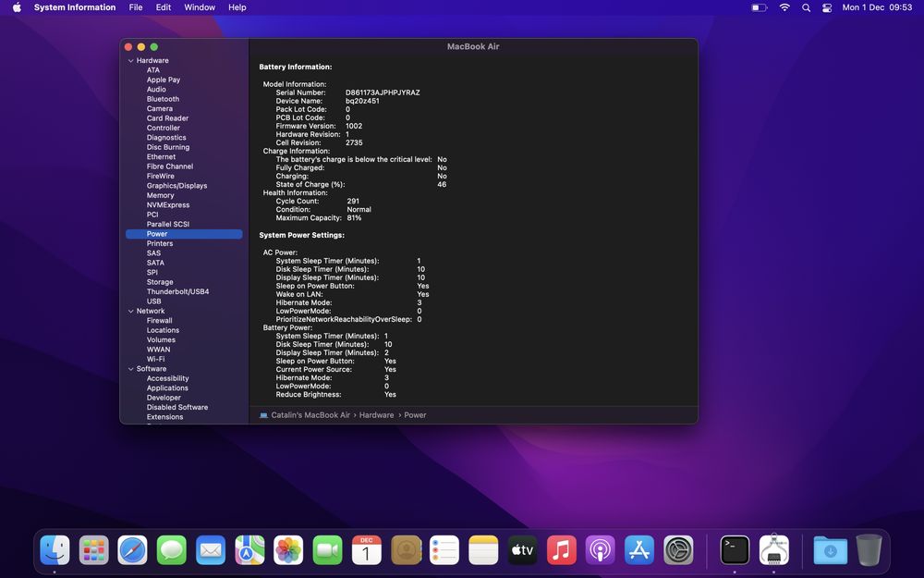Select Apple Pay in sidebar
Viewport: 924px width, 578px height.
click(164, 80)
